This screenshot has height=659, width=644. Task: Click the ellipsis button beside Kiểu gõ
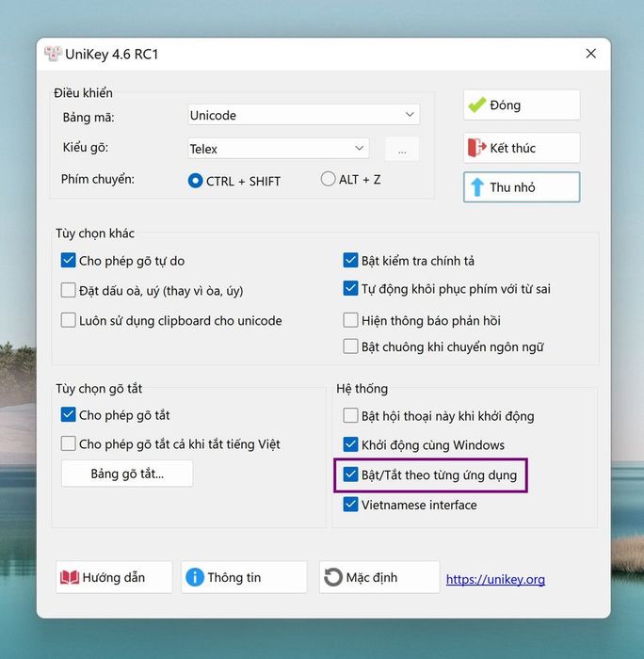point(402,149)
